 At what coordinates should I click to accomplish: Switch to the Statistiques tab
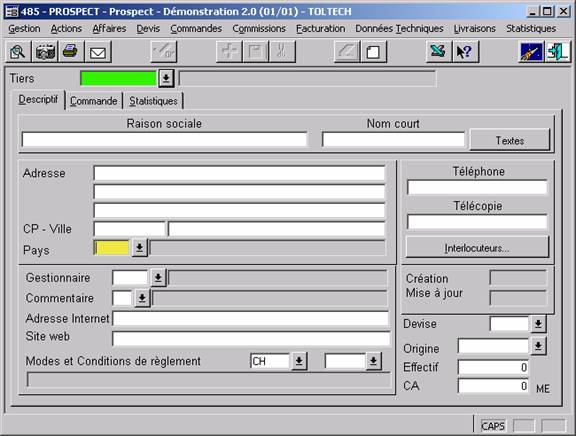click(153, 101)
